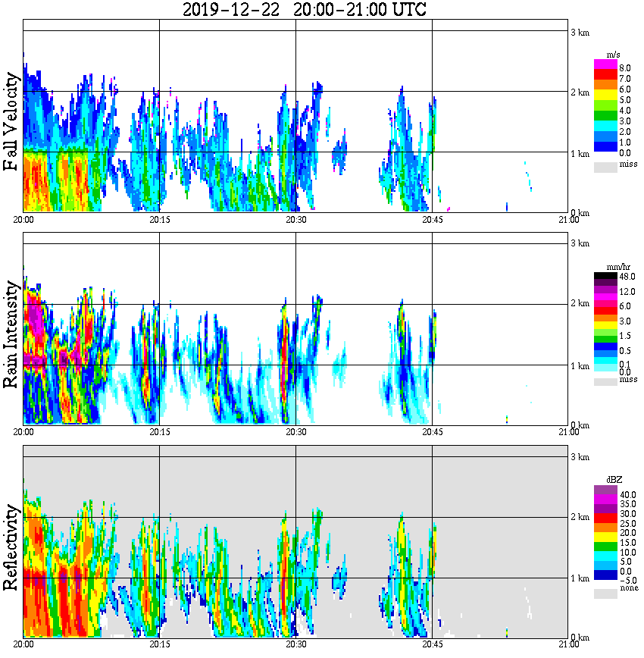This screenshot has width=644, height=658.
Task: Click '20:45' under the Fall Velocity panel
Action: 432,220
